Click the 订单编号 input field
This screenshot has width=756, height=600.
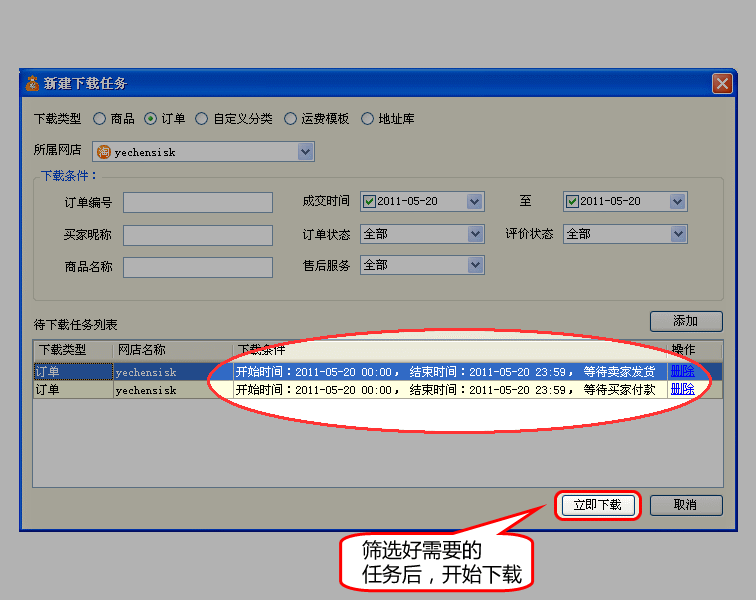198,202
